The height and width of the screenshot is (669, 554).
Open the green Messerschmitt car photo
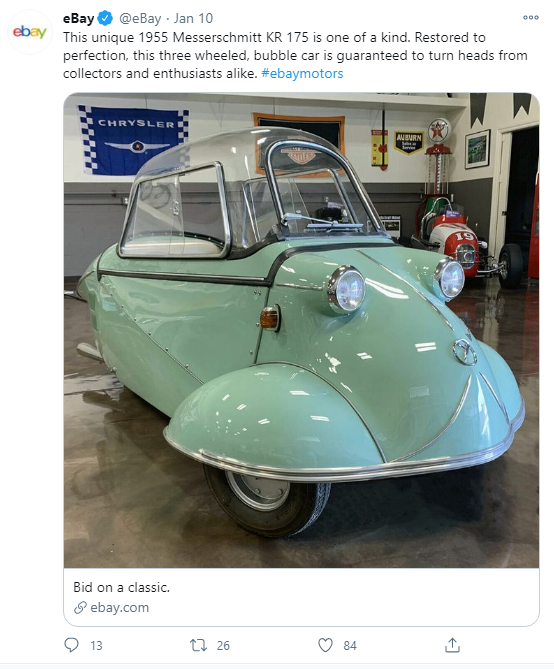point(301,330)
